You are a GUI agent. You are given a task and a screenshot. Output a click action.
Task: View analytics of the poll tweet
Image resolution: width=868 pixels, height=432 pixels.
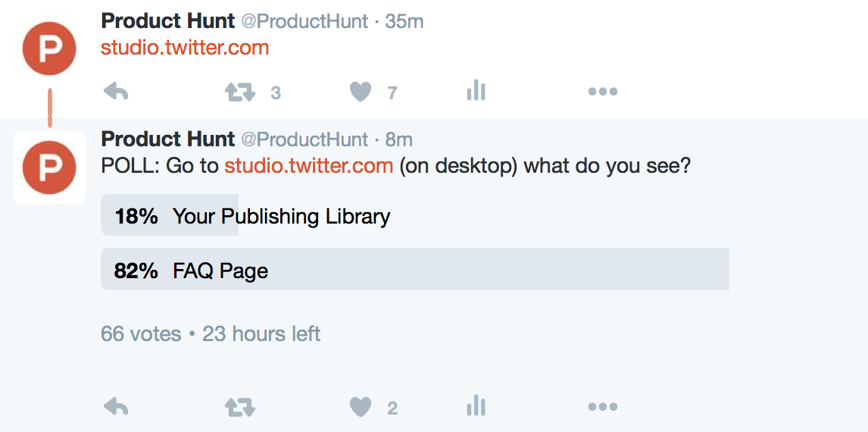[476, 407]
